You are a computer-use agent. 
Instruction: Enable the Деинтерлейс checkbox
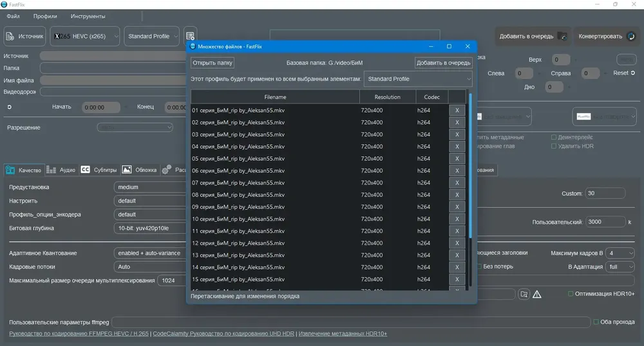(x=554, y=138)
